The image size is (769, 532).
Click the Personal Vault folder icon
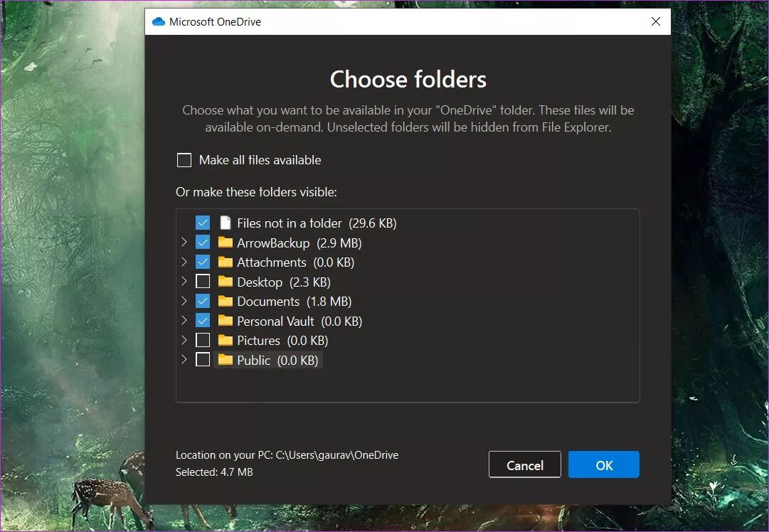(x=225, y=321)
